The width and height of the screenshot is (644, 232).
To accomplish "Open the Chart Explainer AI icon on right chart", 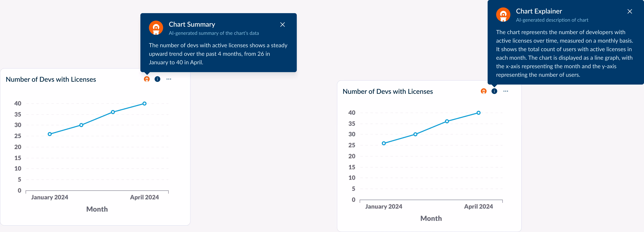I will pyautogui.click(x=484, y=91).
